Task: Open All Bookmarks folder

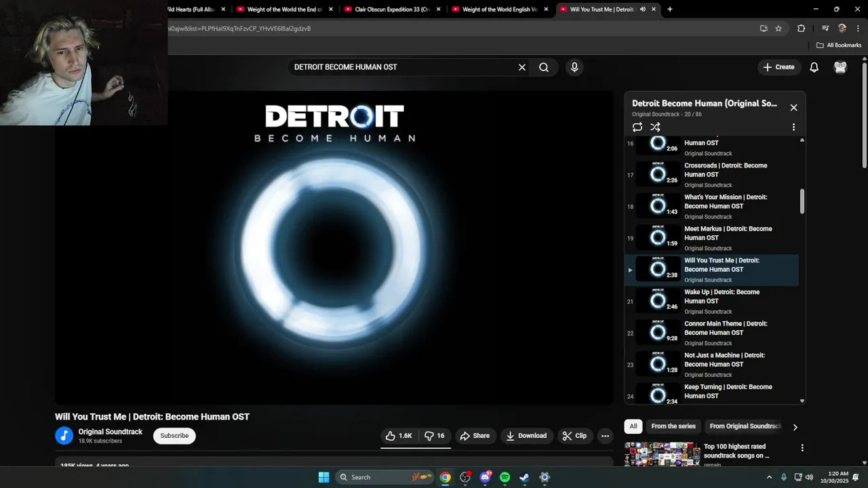Action: (x=839, y=45)
